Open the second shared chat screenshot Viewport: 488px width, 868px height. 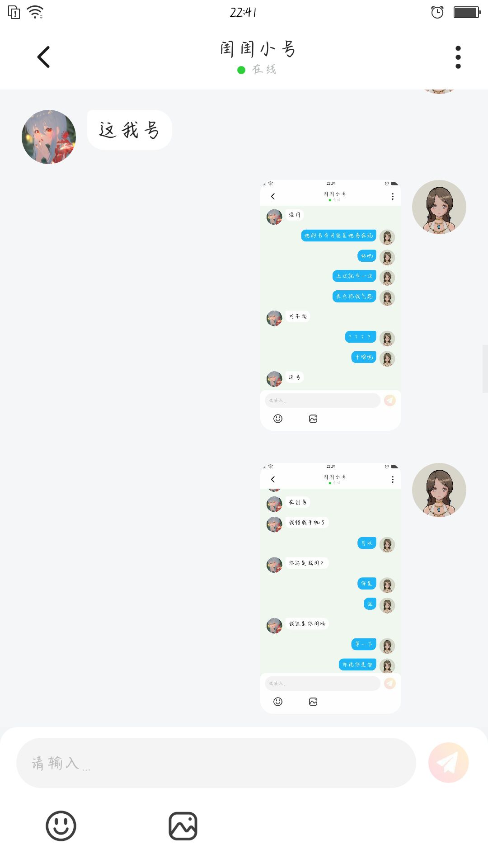331,588
